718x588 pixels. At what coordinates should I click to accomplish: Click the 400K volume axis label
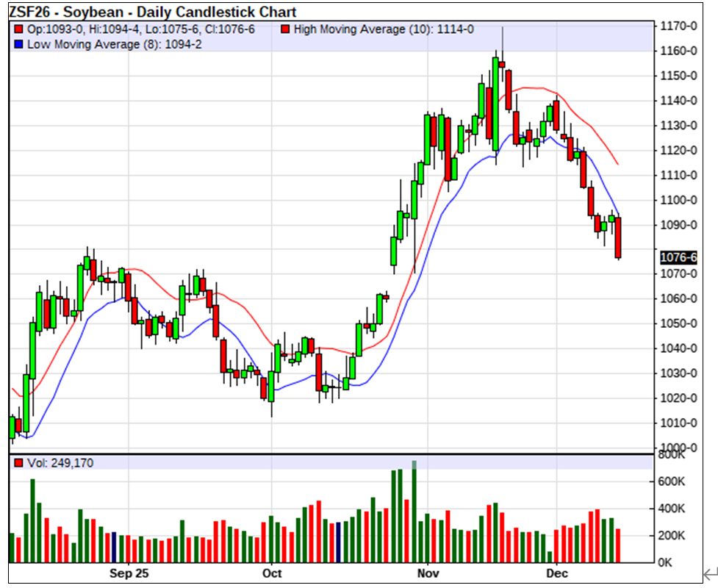(x=672, y=509)
